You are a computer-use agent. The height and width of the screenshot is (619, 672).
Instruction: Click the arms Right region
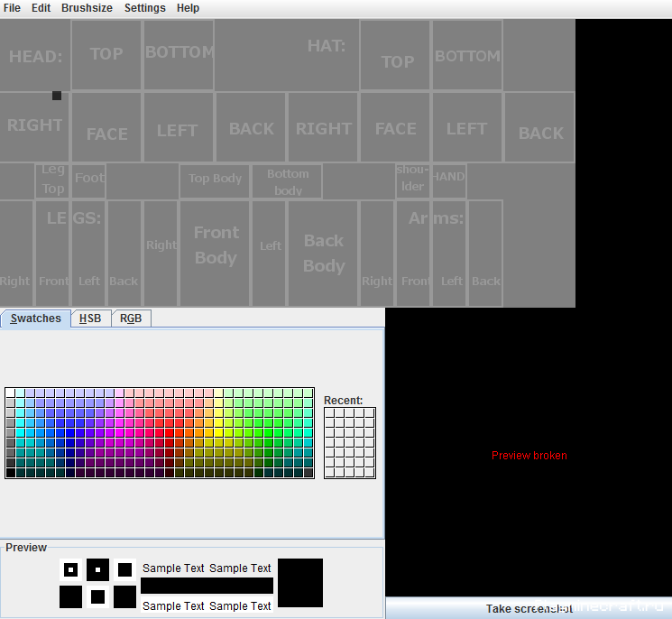point(377,253)
